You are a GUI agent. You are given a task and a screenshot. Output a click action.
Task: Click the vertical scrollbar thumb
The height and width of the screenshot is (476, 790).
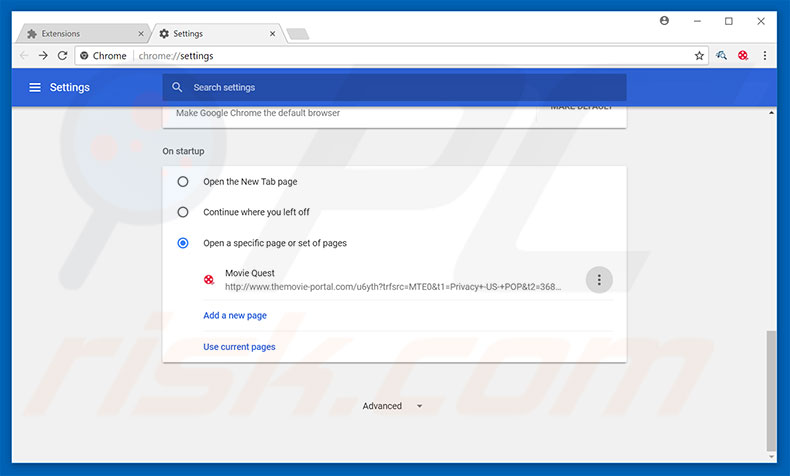(x=771, y=391)
